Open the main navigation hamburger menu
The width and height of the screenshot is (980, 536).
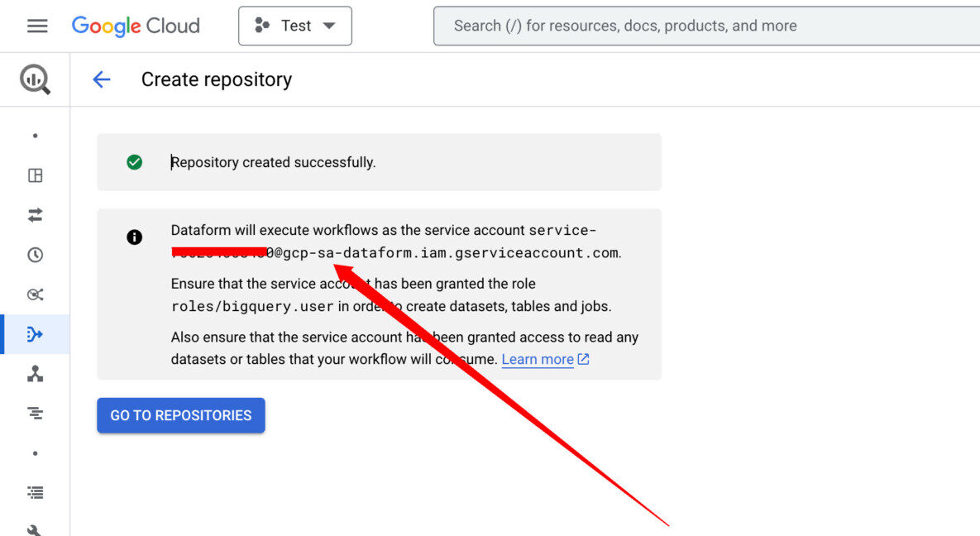click(x=37, y=26)
